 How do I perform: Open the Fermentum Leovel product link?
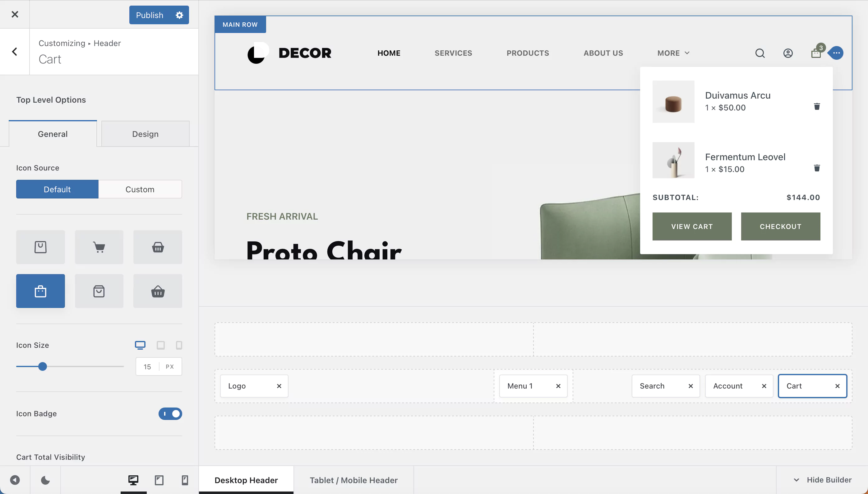745,157
